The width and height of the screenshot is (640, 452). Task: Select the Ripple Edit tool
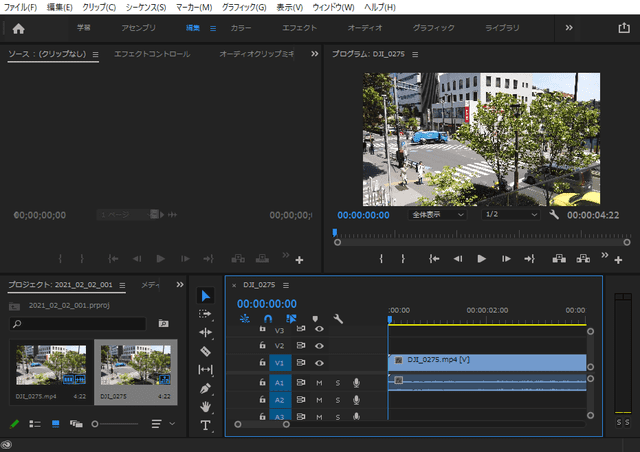coord(205,332)
